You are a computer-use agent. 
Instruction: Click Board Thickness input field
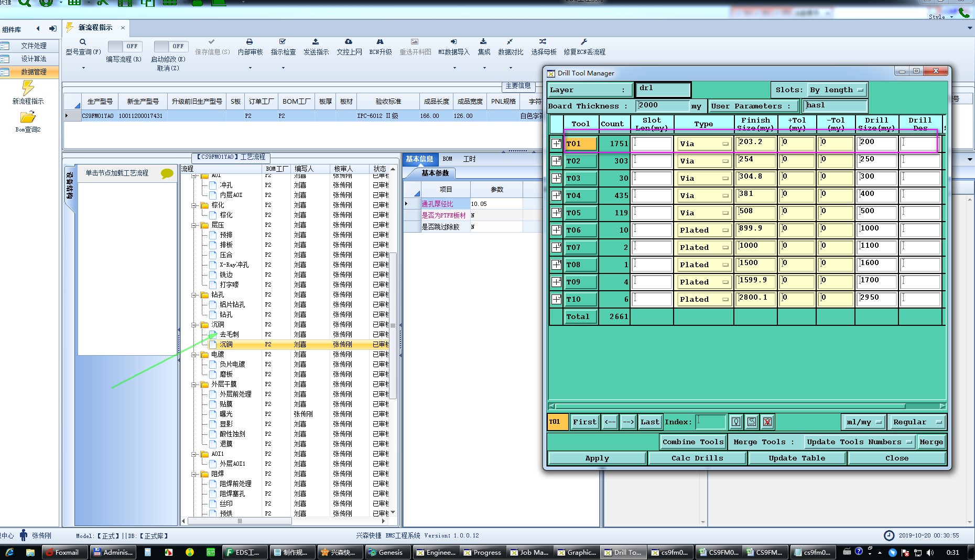click(662, 106)
